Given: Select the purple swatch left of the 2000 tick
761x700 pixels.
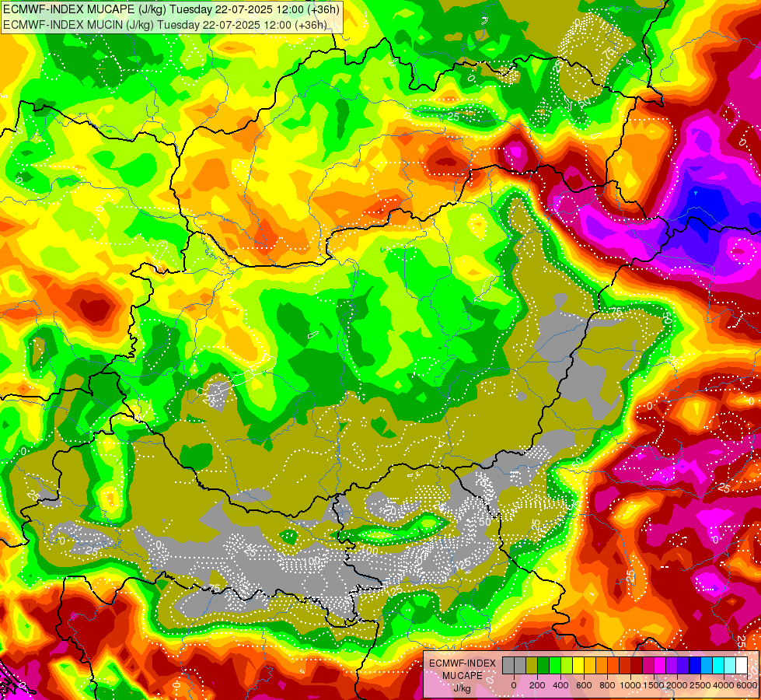Looking at the screenshot, I should (x=672, y=666).
